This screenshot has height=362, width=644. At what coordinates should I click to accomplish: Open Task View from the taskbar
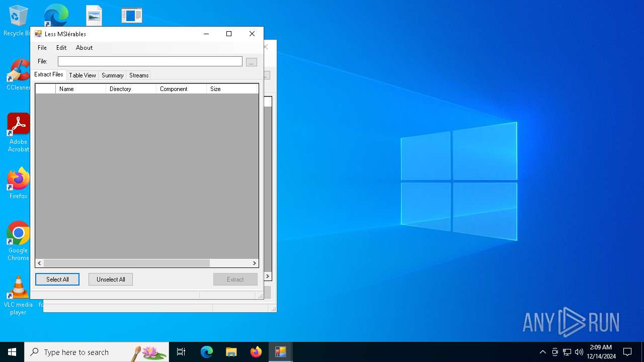(x=181, y=352)
